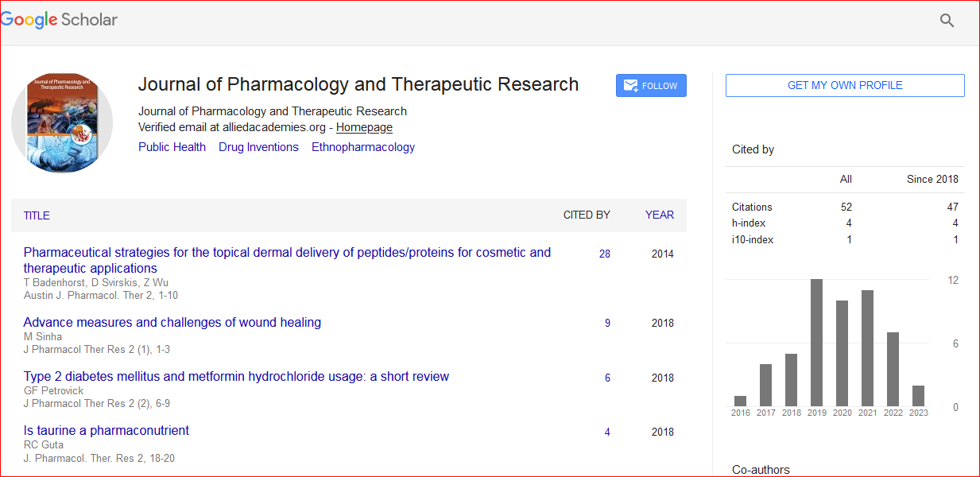The width and height of the screenshot is (980, 477).
Task: Click the 2019 bar in citations chart
Action: (816, 343)
